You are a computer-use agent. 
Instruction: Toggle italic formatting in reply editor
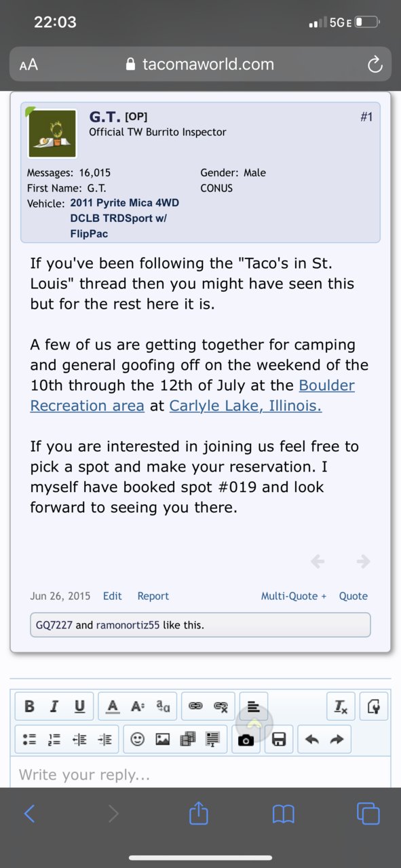pos(54,706)
